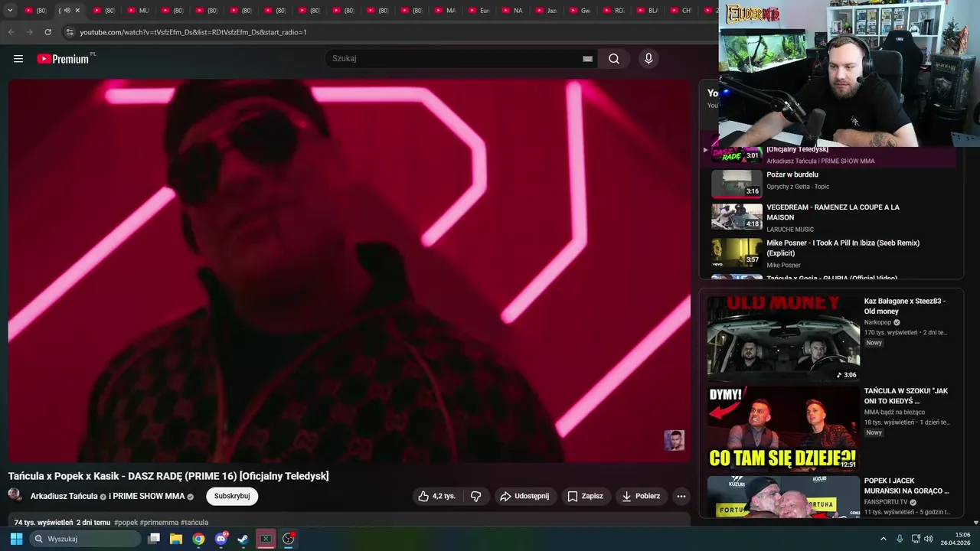The image size is (980, 551).
Task: Click the channel watermark in video corner
Action: point(674,440)
